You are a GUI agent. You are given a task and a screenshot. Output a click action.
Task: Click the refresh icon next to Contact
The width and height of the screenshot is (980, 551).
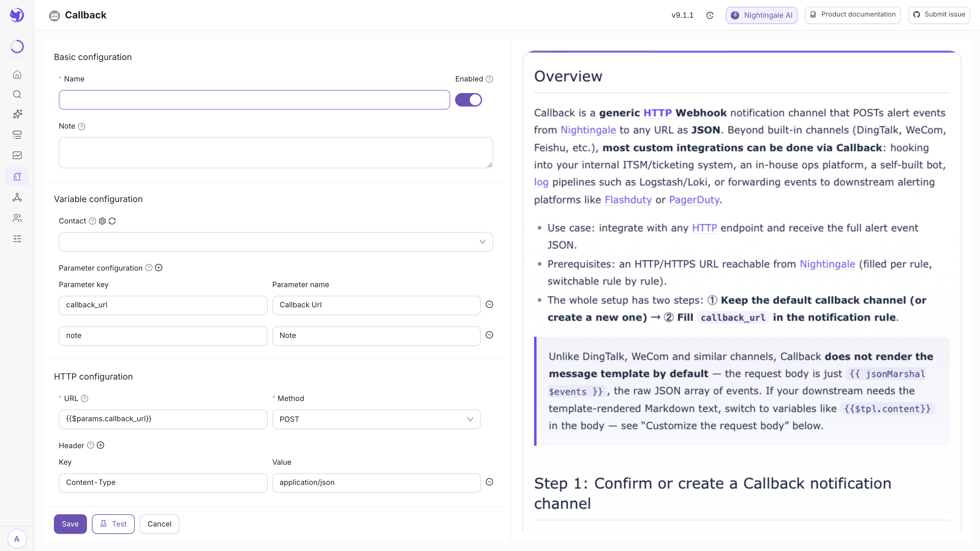[x=112, y=221]
